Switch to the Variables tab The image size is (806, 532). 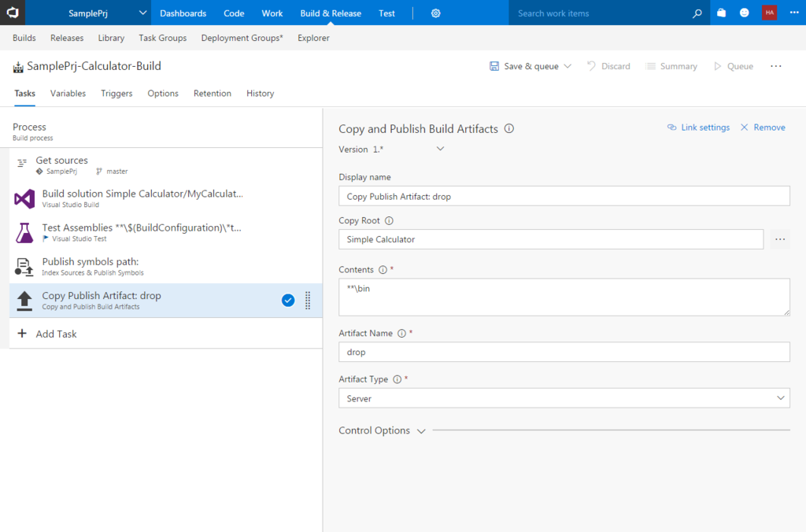click(68, 94)
